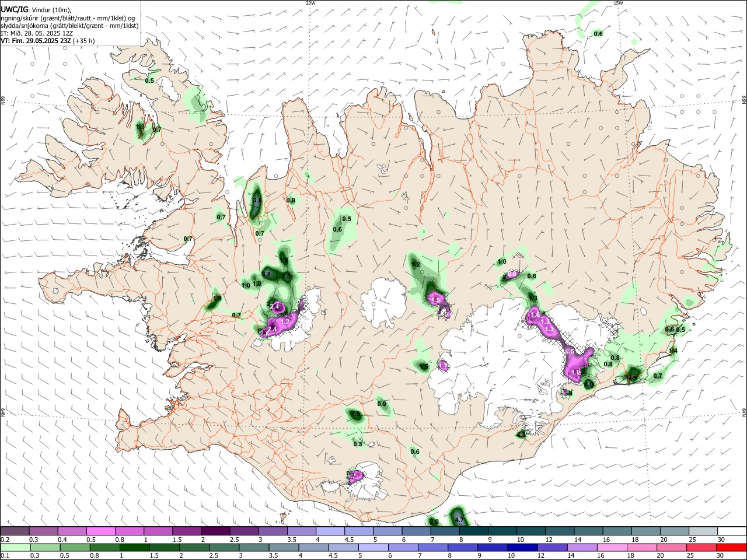Click the '15W' longitude label

coord(617,3)
